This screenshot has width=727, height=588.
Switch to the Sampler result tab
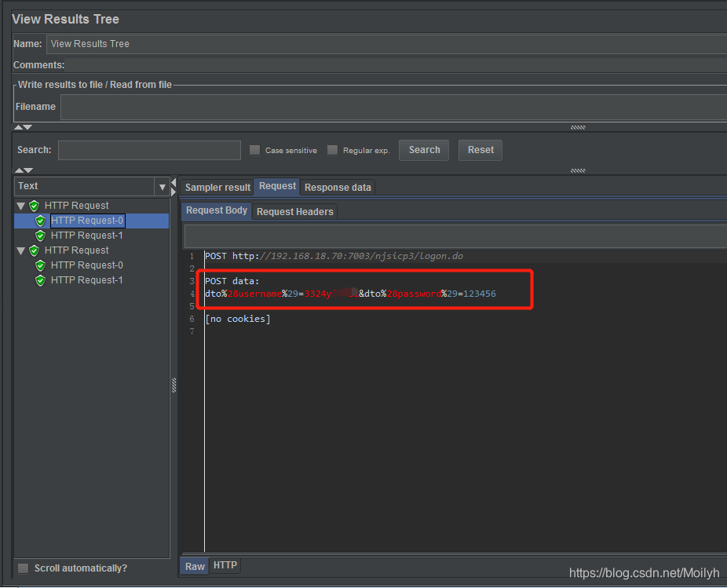(x=217, y=188)
